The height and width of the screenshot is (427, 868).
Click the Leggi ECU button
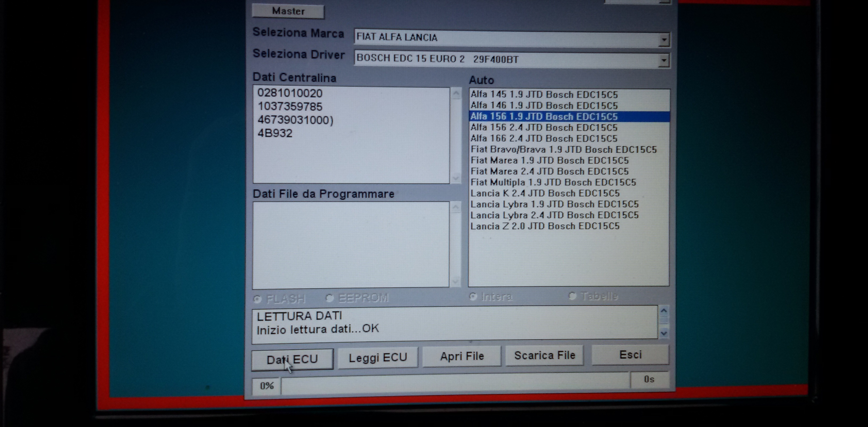(378, 358)
